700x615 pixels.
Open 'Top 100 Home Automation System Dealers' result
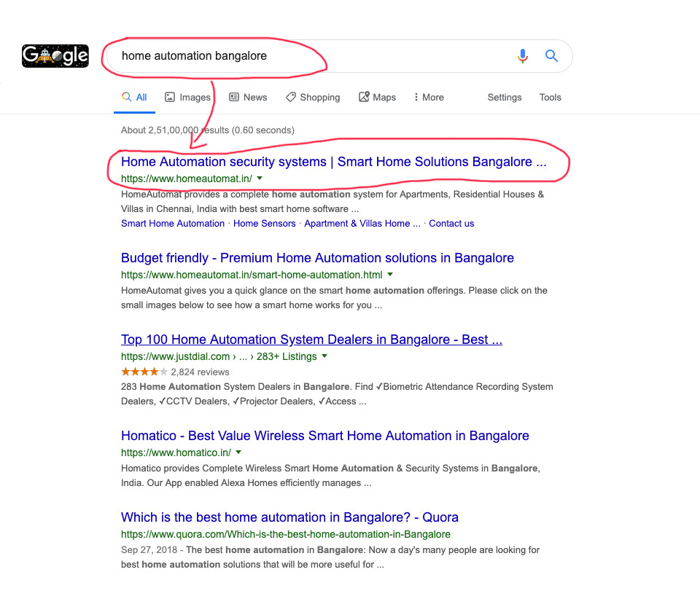[x=311, y=340]
